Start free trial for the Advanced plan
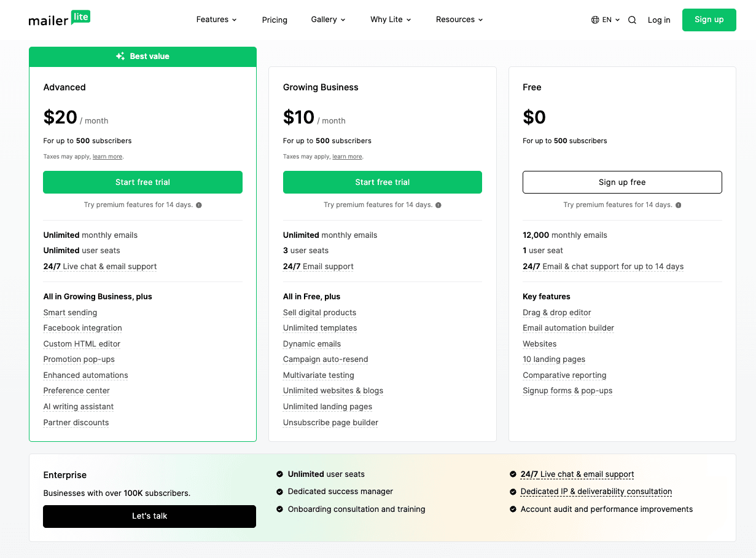 tap(142, 182)
